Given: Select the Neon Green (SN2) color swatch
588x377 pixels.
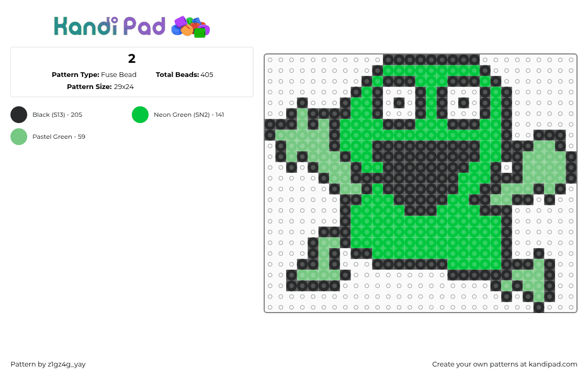Looking at the screenshot, I should 140,115.
